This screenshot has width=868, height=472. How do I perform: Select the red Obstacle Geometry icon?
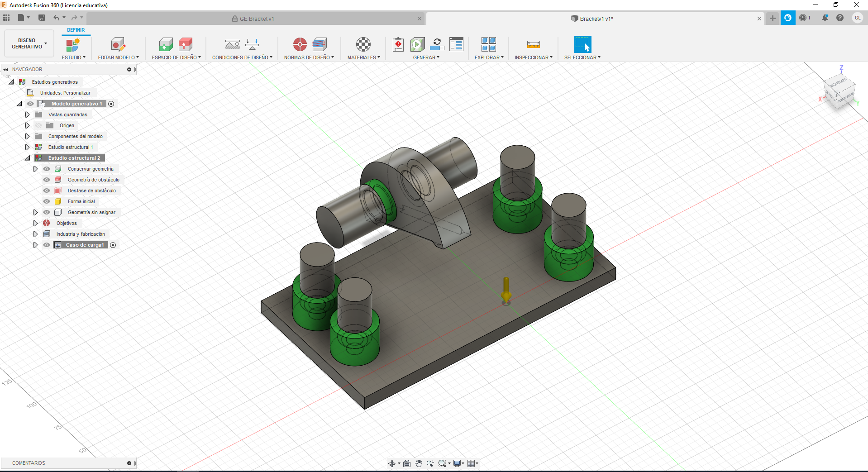coord(186,44)
